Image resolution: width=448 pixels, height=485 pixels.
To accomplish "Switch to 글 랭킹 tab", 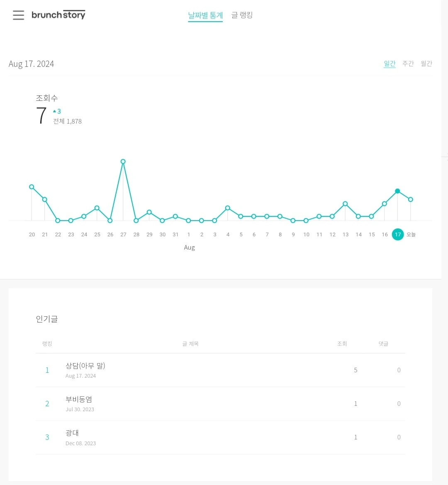I will click(x=242, y=15).
